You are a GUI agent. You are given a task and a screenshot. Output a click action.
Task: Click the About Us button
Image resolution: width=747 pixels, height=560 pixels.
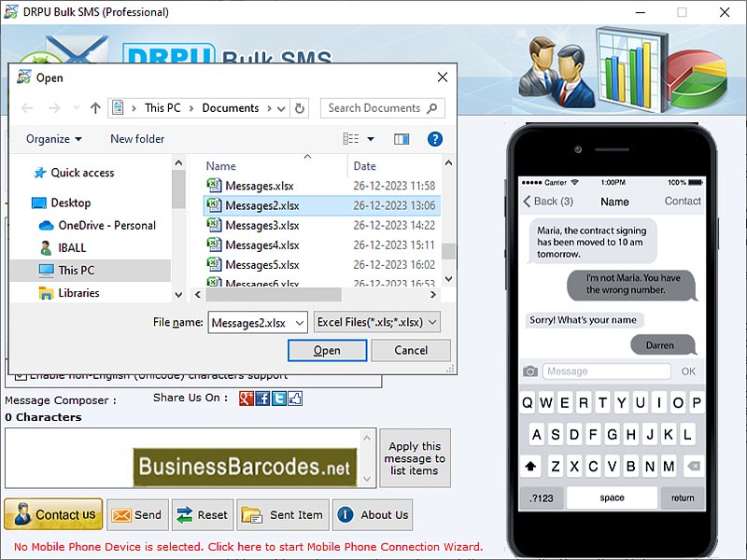[x=373, y=515]
